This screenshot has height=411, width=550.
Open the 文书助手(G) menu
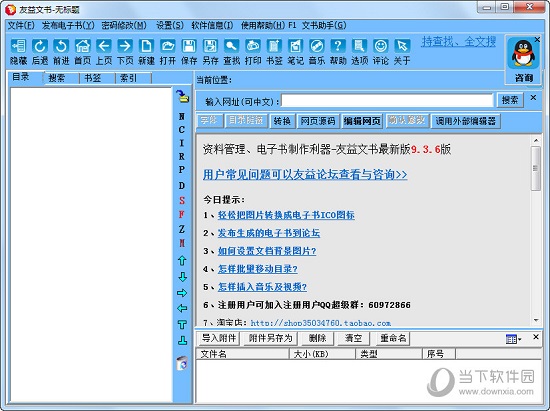[324, 25]
